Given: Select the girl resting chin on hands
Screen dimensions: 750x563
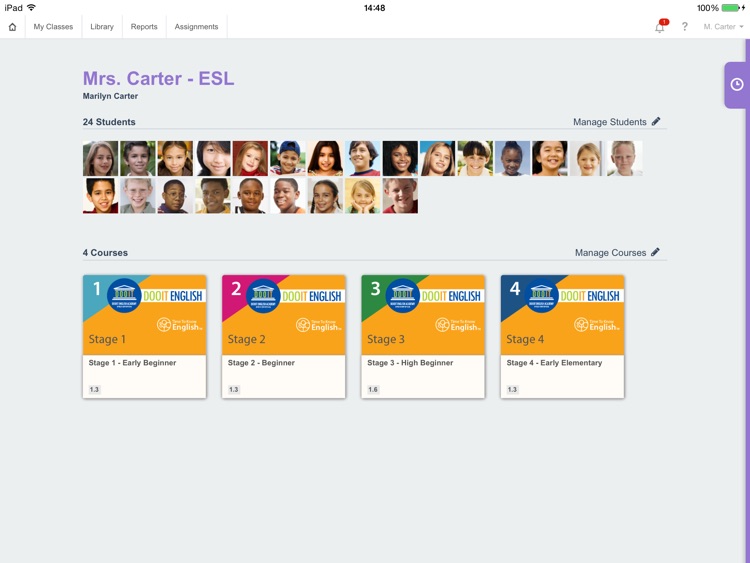Looking at the screenshot, I should point(363,196).
